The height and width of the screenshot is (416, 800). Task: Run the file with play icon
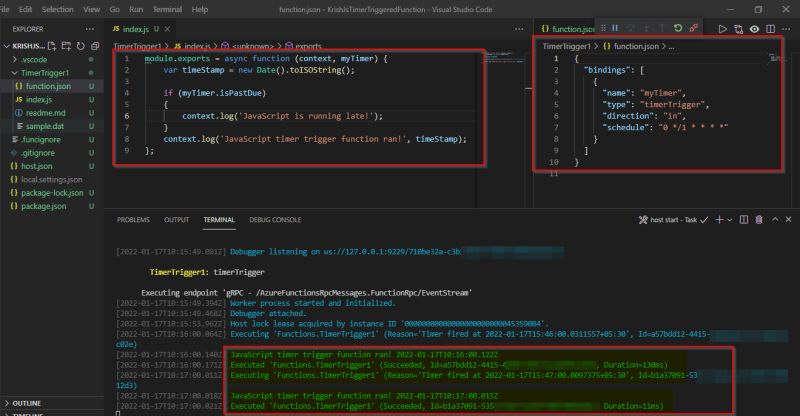[722, 29]
